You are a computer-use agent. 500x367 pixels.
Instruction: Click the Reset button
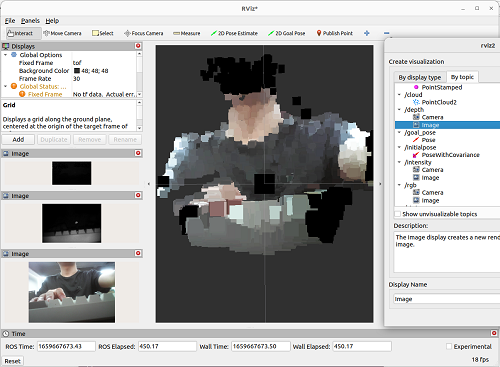pyautogui.click(x=13, y=361)
